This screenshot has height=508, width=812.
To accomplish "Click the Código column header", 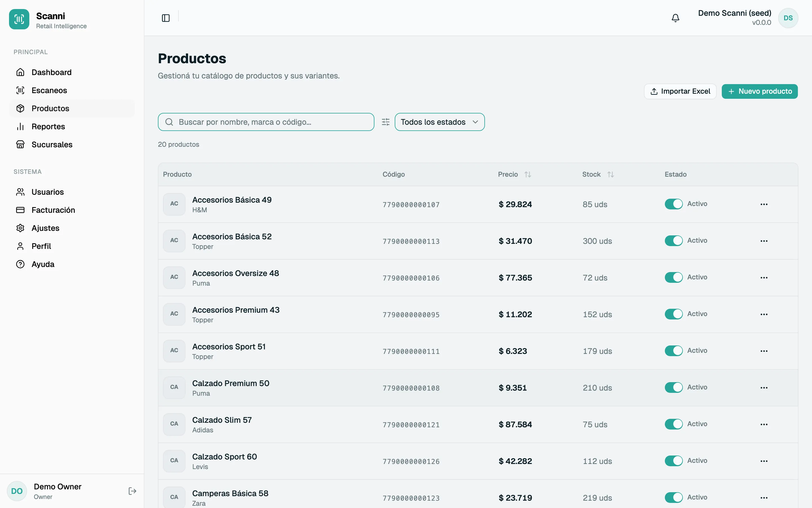I will coord(394,174).
